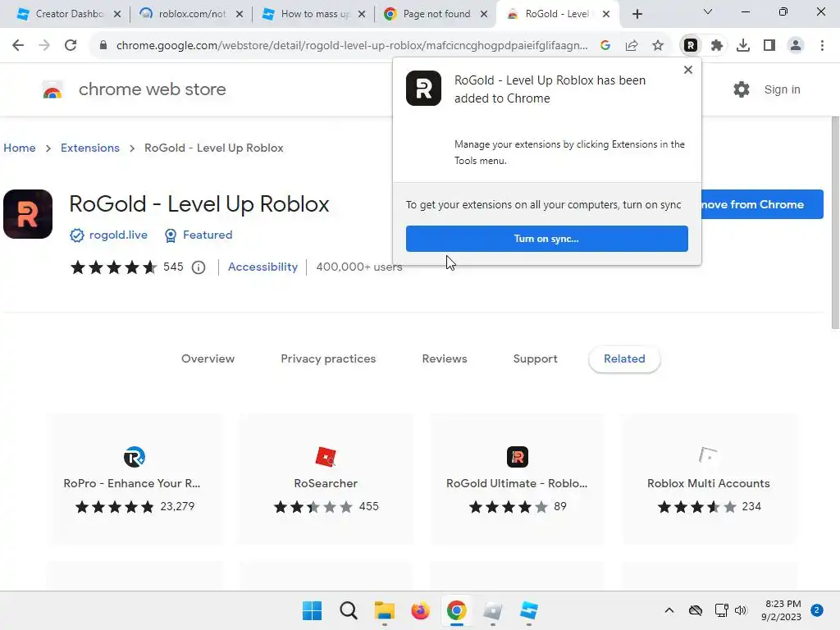The height and width of the screenshot is (630, 840).
Task: Open the Chrome three-dot menu
Action: tap(822, 46)
